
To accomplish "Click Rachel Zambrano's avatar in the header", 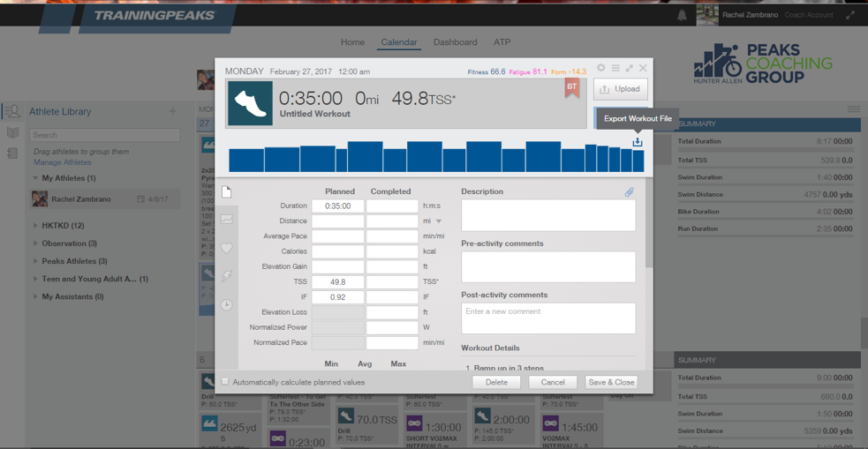I will [707, 16].
